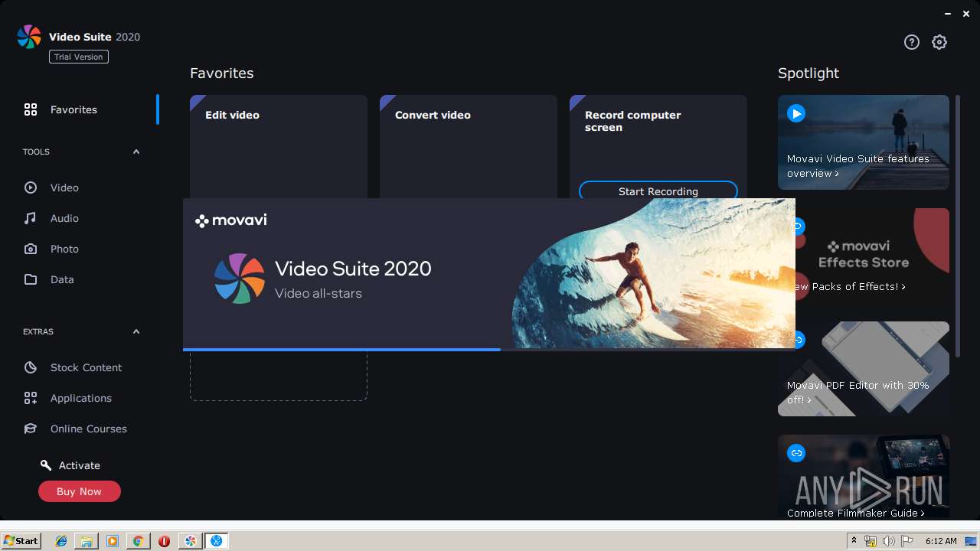
Task: Click the taskbar clock showing 6:12 AM
Action: coord(941,541)
